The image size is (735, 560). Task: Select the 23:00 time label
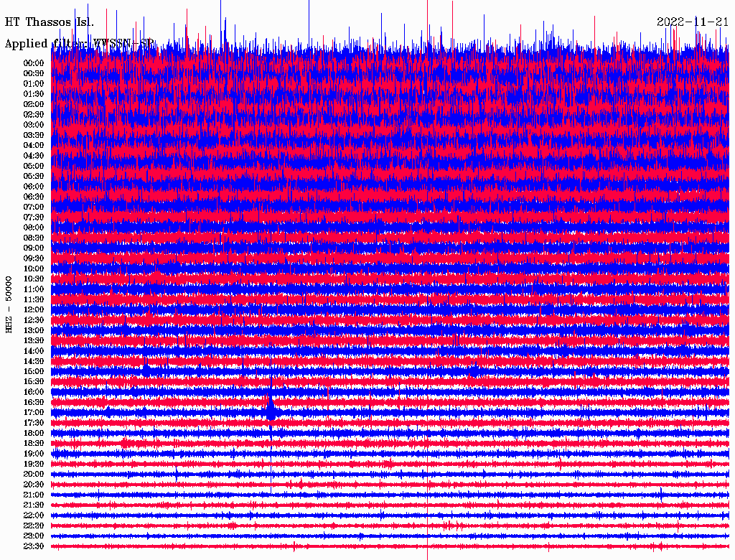coord(34,536)
